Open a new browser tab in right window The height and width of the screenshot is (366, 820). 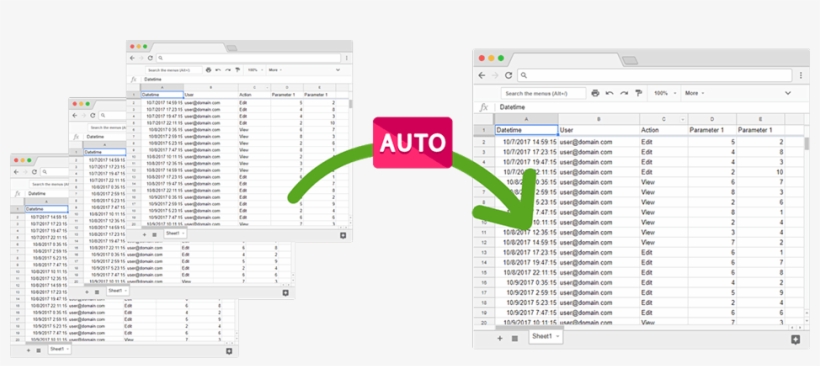click(630, 61)
